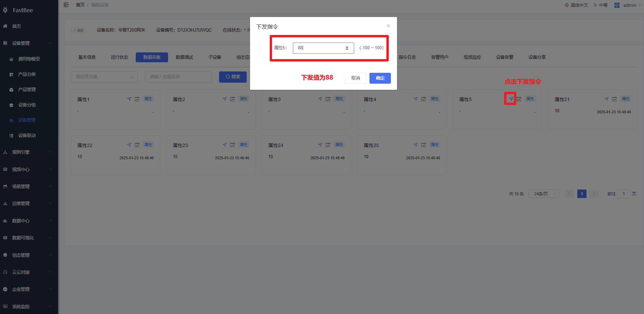Viewport: 644px width, 314px height.
Task: Confirm command with 确定 button
Action: (x=380, y=78)
